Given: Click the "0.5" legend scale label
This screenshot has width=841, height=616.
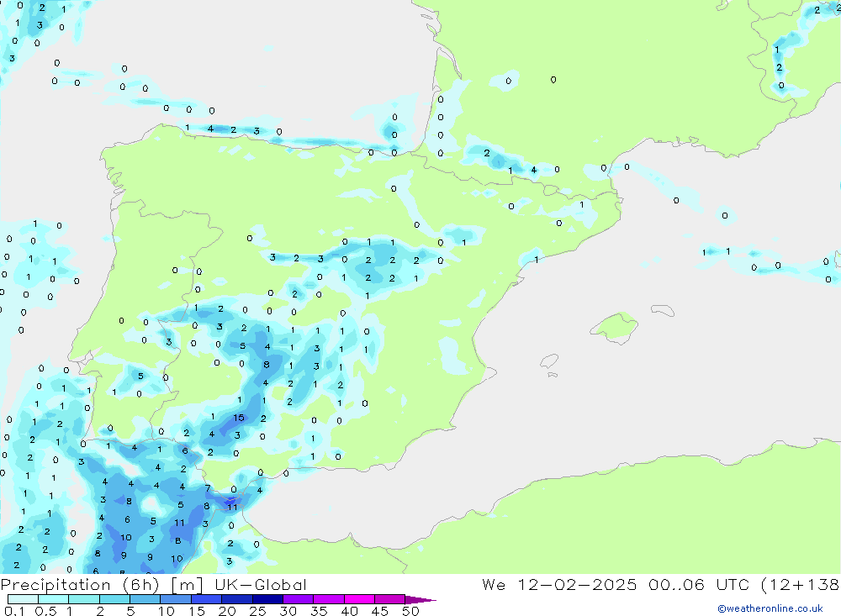Looking at the screenshot, I should click(x=45, y=611).
